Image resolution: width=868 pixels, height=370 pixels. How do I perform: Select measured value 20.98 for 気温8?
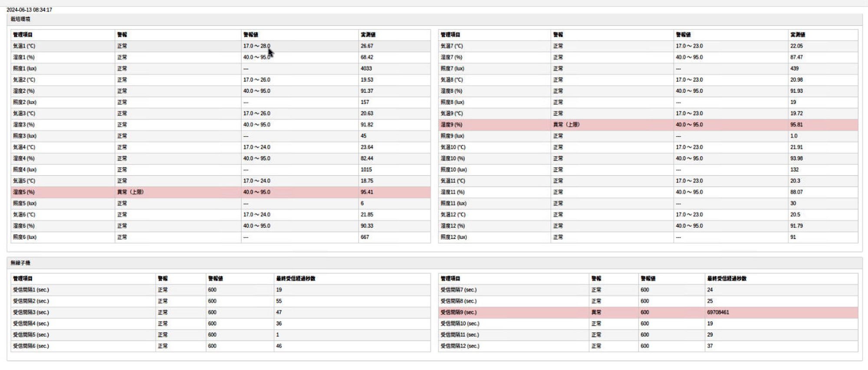pyautogui.click(x=796, y=80)
